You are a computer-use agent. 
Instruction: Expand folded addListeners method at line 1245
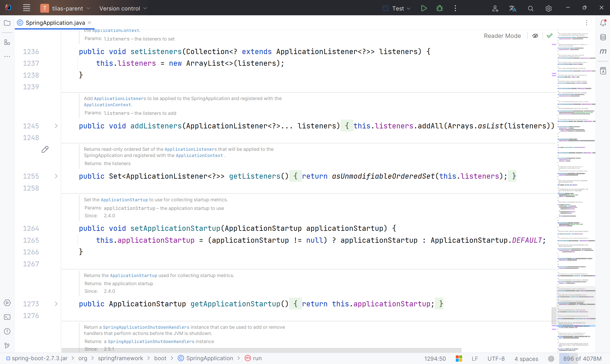click(x=56, y=126)
